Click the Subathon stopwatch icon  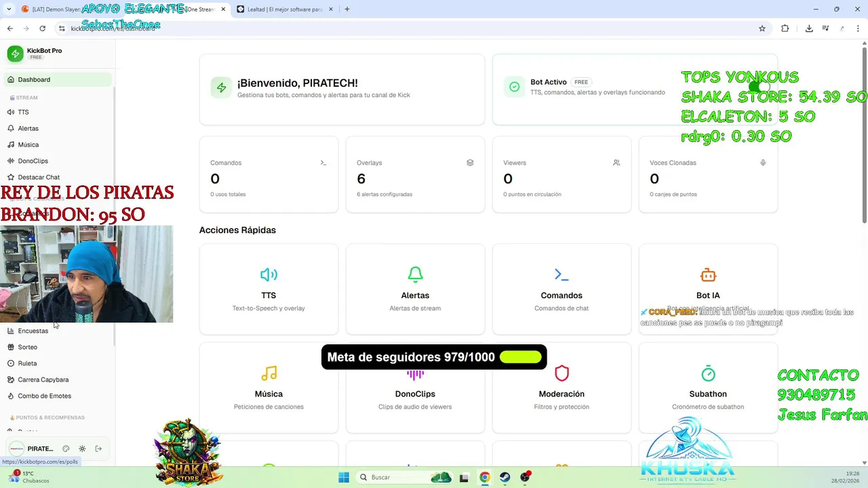point(708,373)
